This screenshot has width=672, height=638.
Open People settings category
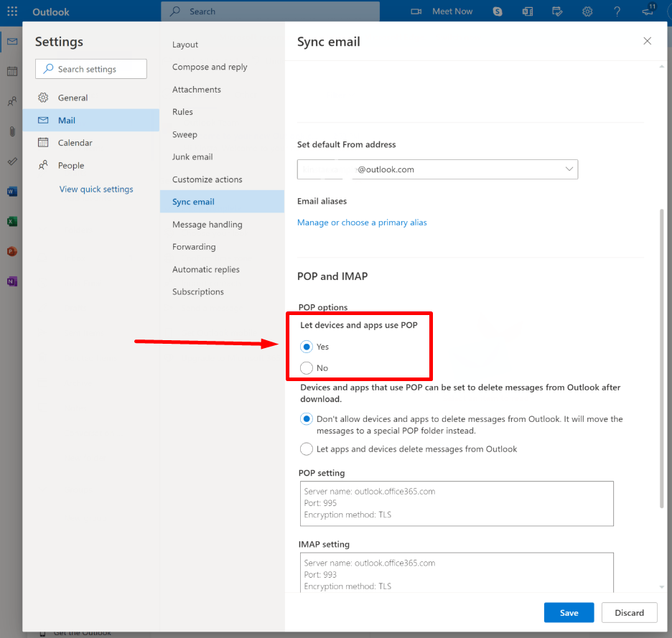(91, 165)
